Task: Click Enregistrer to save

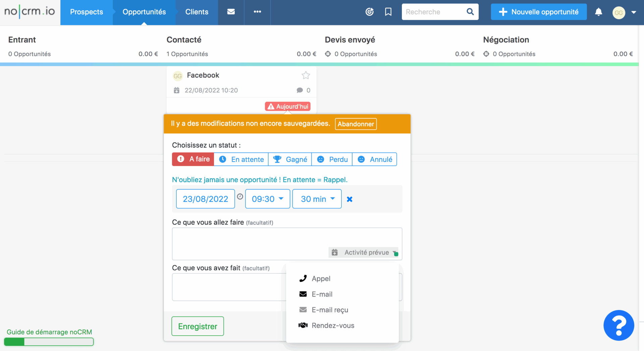Action: pyautogui.click(x=198, y=326)
